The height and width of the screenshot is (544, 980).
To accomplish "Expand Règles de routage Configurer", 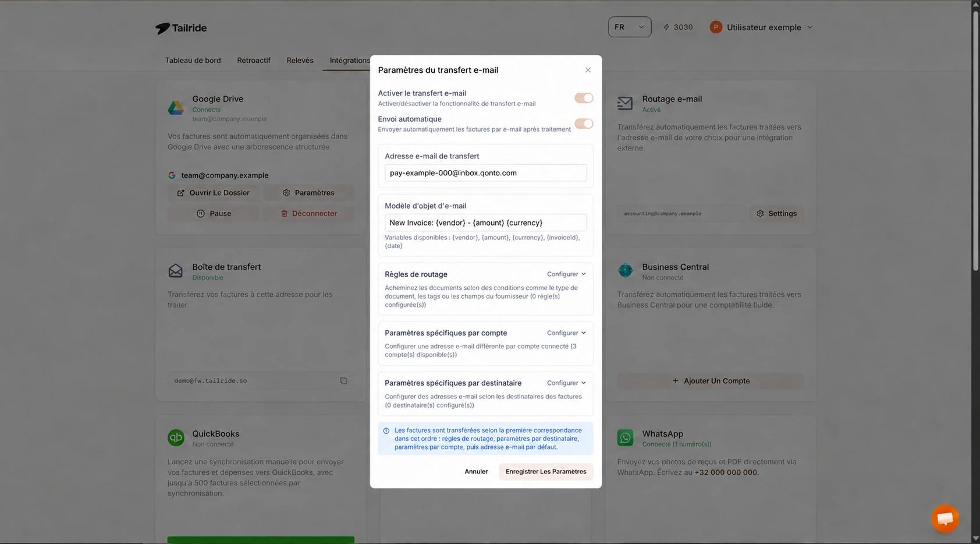I will pyautogui.click(x=566, y=274).
